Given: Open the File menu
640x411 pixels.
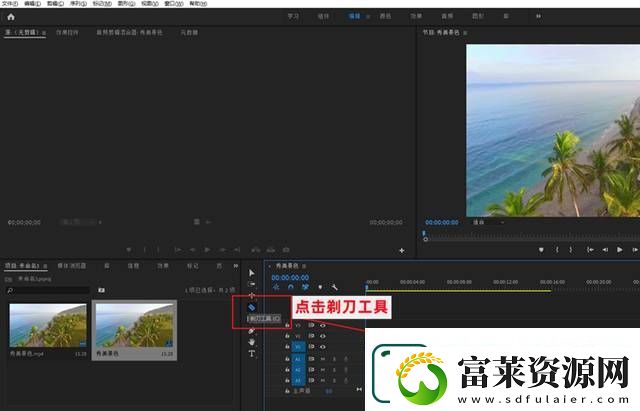Looking at the screenshot, I should click(x=10, y=4).
